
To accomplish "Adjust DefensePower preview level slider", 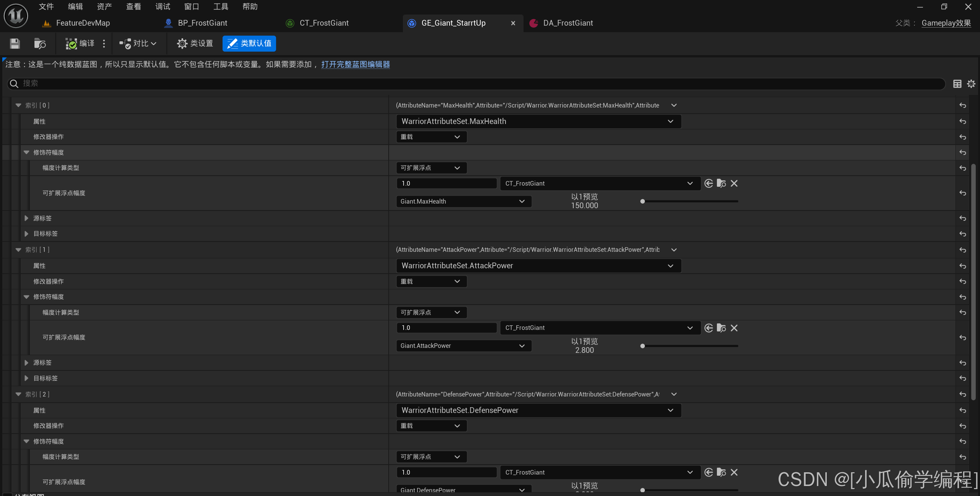I will pyautogui.click(x=689, y=490).
